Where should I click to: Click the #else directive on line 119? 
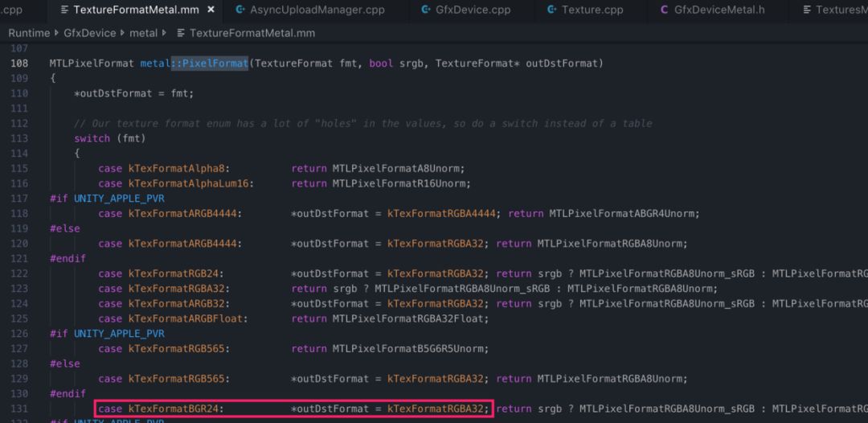pyautogui.click(x=65, y=228)
